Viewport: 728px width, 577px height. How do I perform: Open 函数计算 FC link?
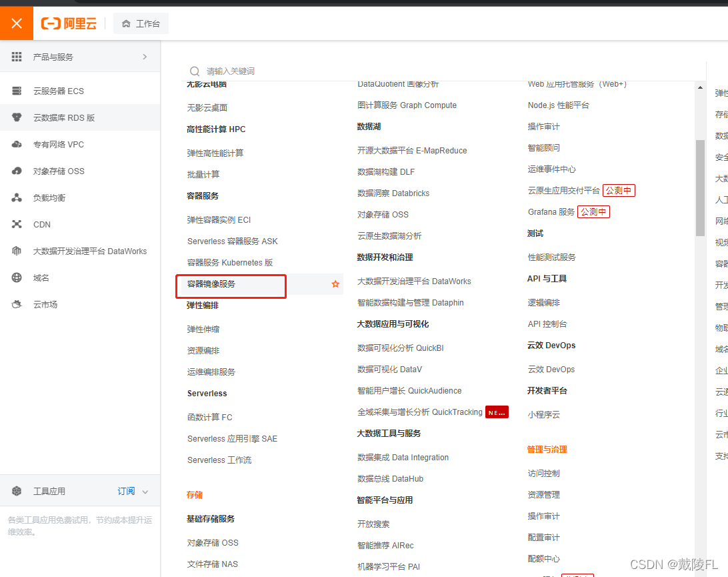tap(210, 417)
